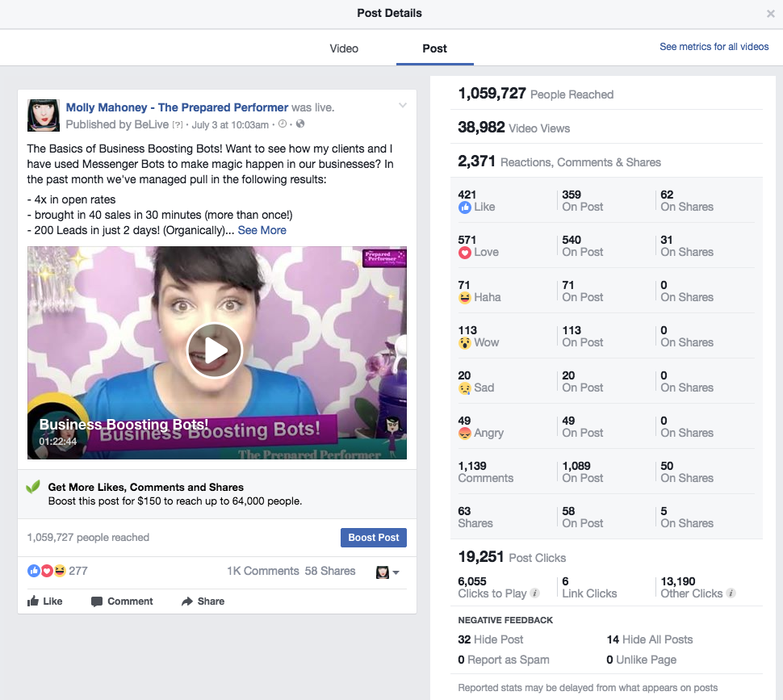
Task: Click the Share button under the post
Action: [x=203, y=601]
